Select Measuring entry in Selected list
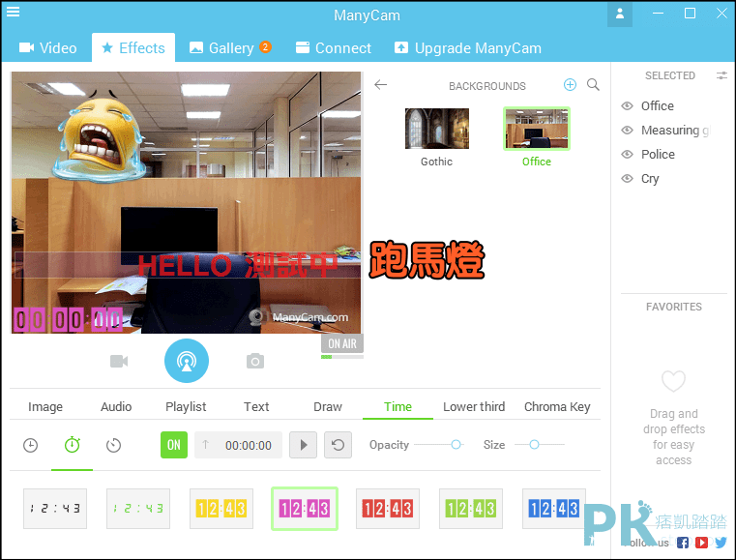736x560 pixels. coord(676,130)
